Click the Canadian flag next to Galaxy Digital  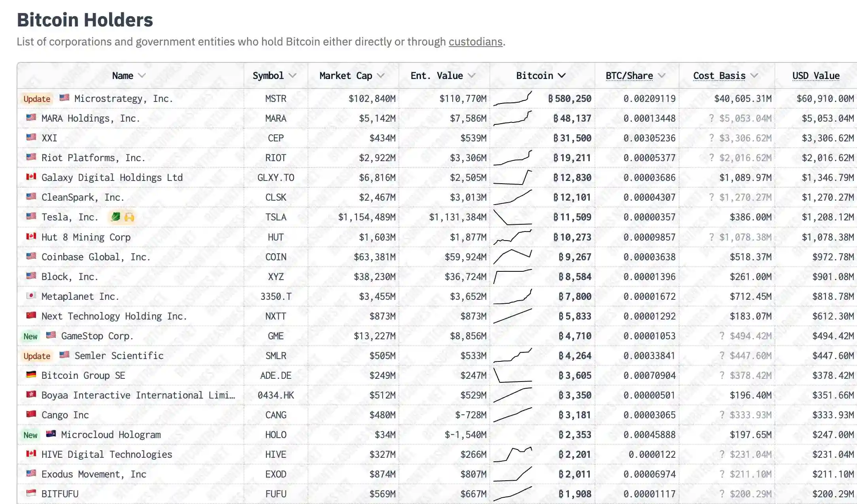tap(31, 177)
